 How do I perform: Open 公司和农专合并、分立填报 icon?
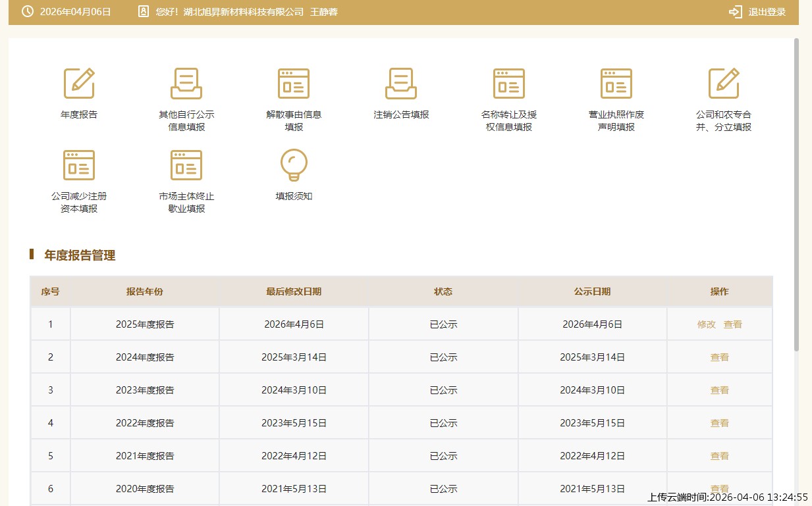(724, 84)
